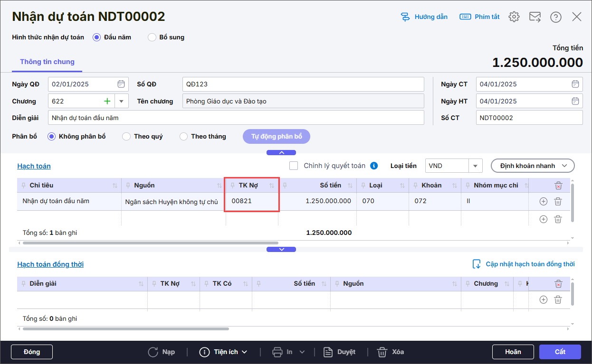This screenshot has width=592, height=364.
Task: Click the Nạp reload icon
Action: click(x=153, y=352)
